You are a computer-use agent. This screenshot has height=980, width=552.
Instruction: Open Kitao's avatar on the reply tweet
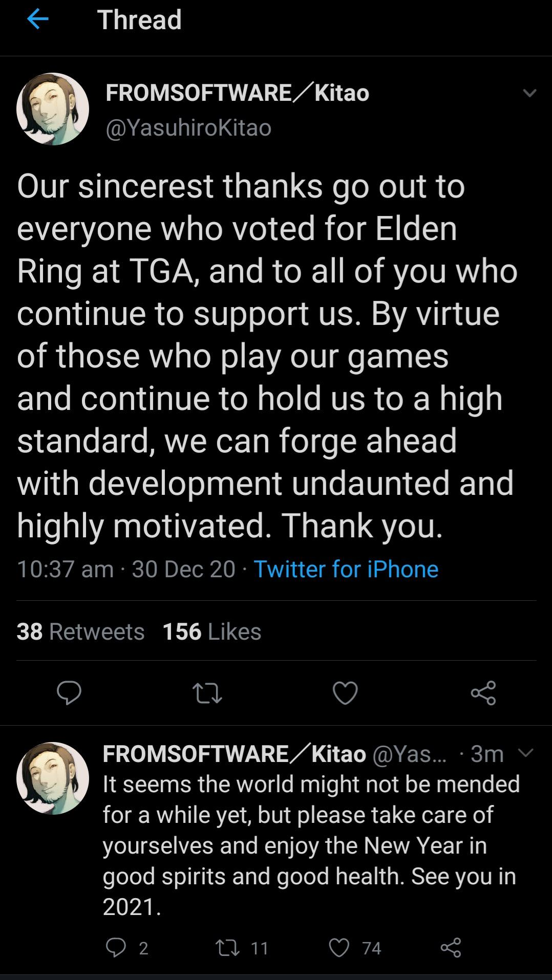[53, 778]
